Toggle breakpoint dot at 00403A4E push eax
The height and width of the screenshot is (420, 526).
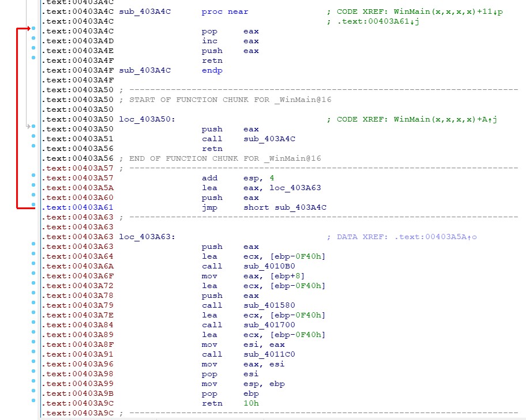[x=33, y=48]
